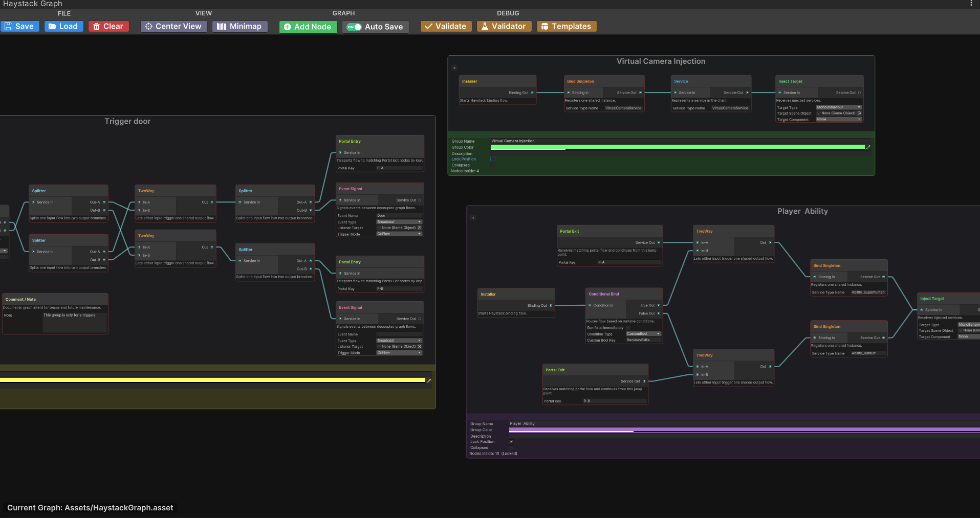Click Center View crosshair button
Viewport: 980px width, 518px height.
point(173,27)
